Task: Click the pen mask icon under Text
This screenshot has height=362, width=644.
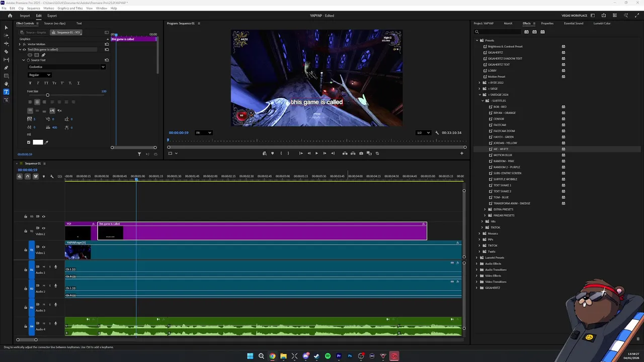Action: click(x=43, y=55)
